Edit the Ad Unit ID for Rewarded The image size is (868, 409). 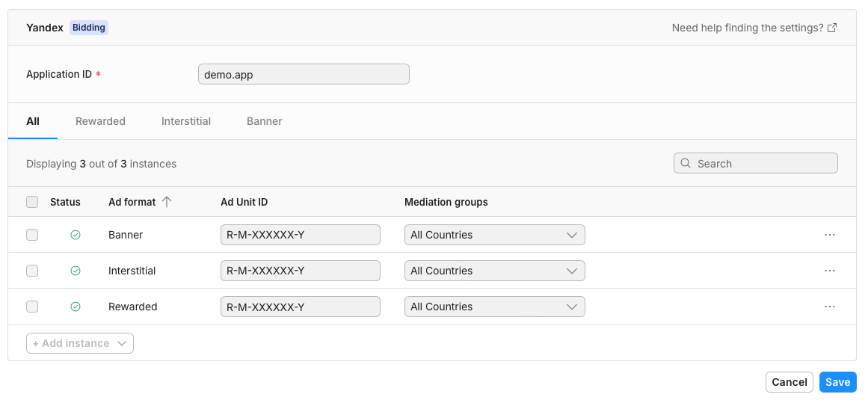point(300,307)
